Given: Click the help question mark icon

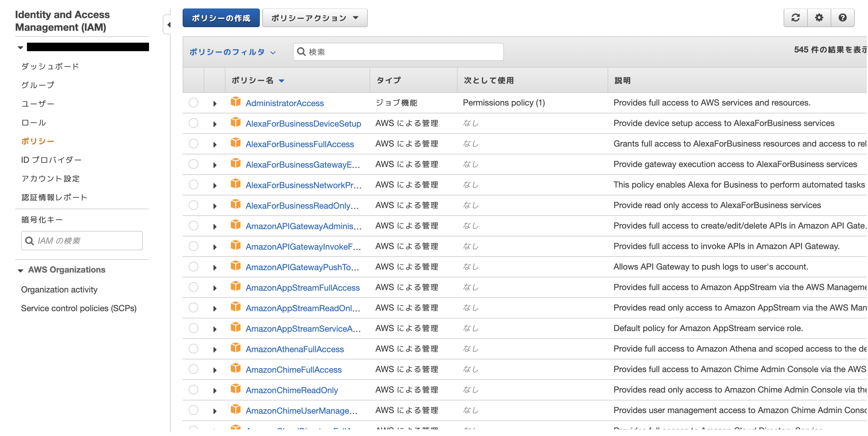Looking at the screenshot, I should coord(842,17).
